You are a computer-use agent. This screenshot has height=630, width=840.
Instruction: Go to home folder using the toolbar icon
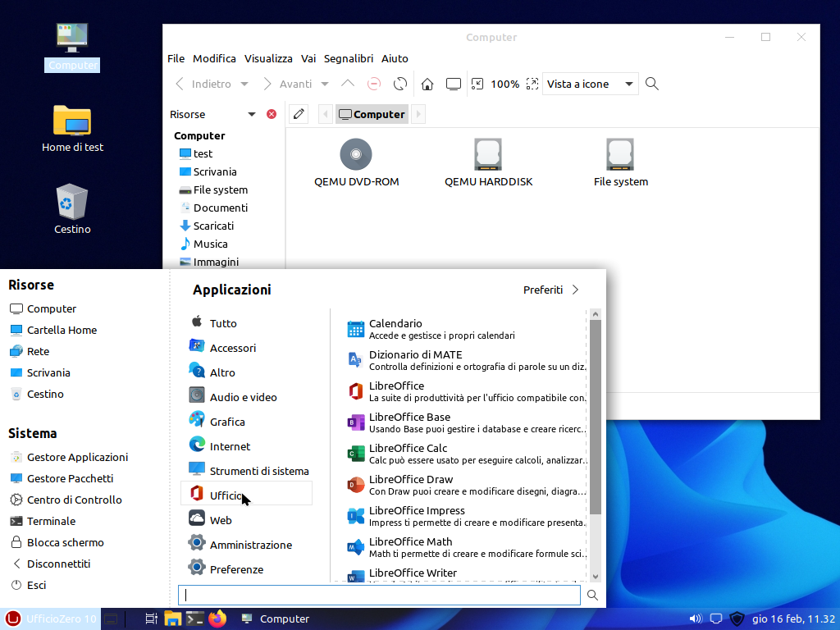[427, 83]
